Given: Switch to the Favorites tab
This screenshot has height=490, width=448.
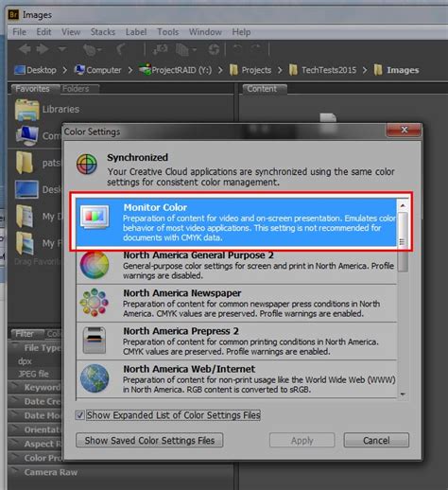Looking at the screenshot, I should pos(35,89).
